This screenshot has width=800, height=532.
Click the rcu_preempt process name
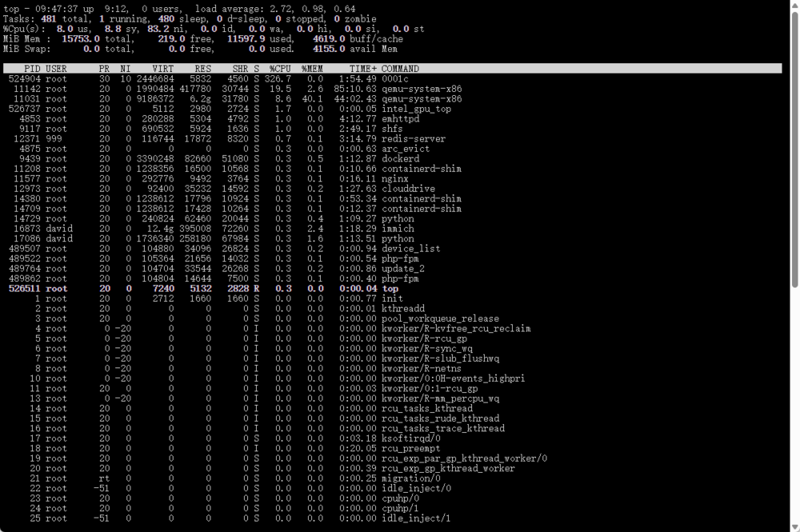point(410,448)
